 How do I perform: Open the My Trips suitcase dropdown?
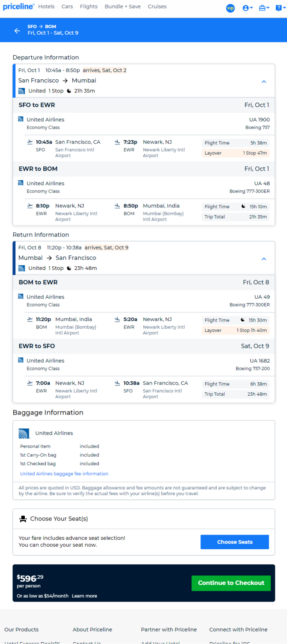264,8
